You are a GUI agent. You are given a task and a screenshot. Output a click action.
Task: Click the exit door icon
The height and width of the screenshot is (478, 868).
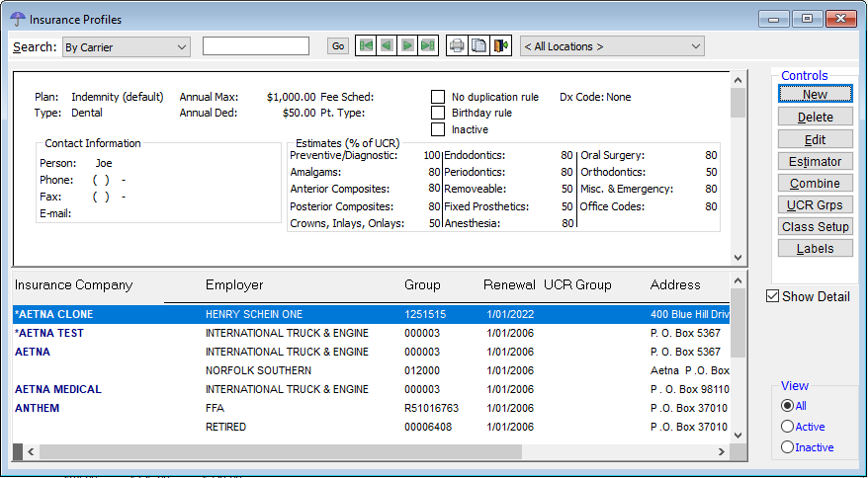501,46
